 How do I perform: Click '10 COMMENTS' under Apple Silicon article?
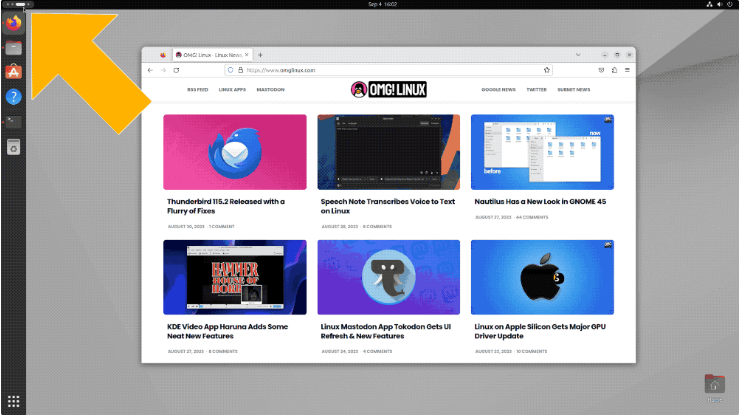tap(531, 352)
